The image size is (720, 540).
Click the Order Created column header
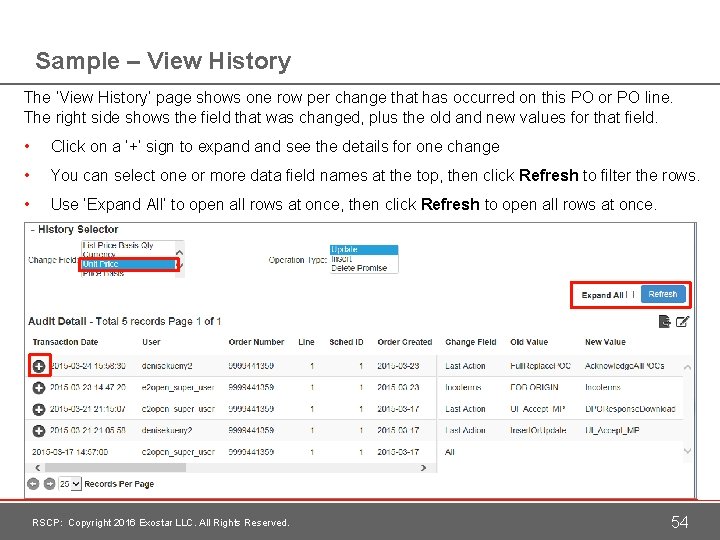pos(405,342)
